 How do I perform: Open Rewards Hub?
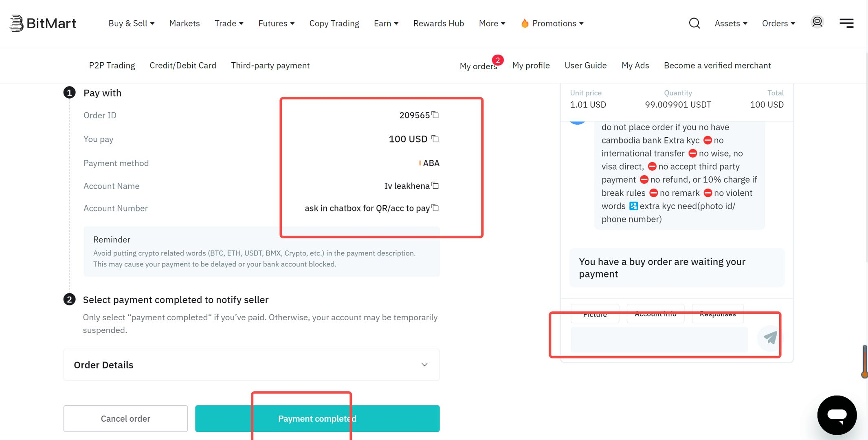click(x=439, y=23)
